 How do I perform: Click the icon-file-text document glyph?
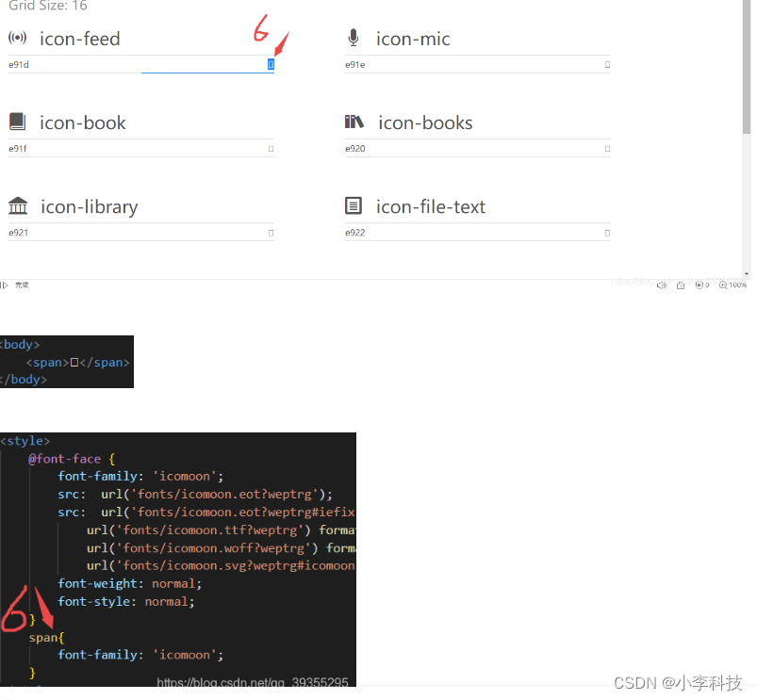354,206
